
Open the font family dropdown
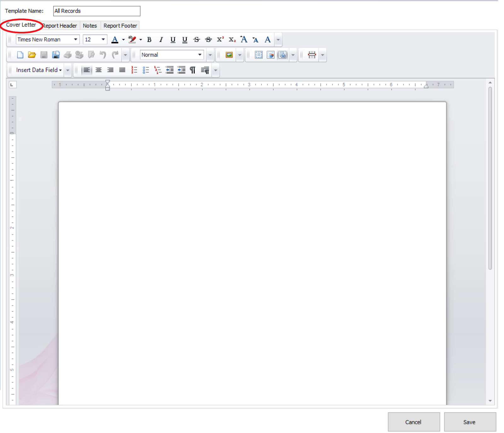76,39
